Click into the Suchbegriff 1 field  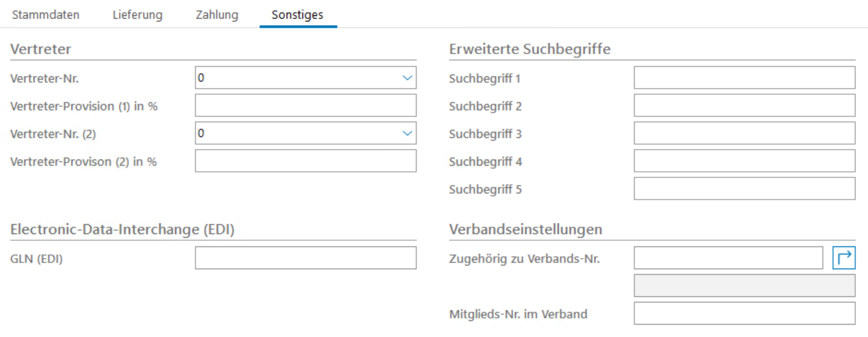point(744,78)
